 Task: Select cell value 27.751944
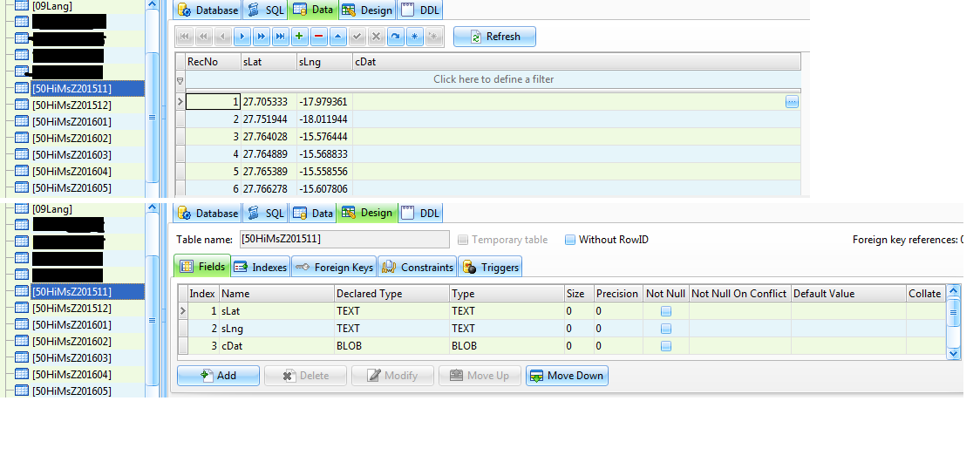[x=265, y=119]
